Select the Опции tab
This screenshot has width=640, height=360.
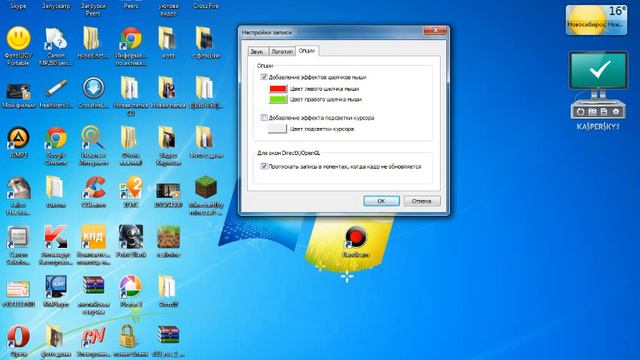307,51
